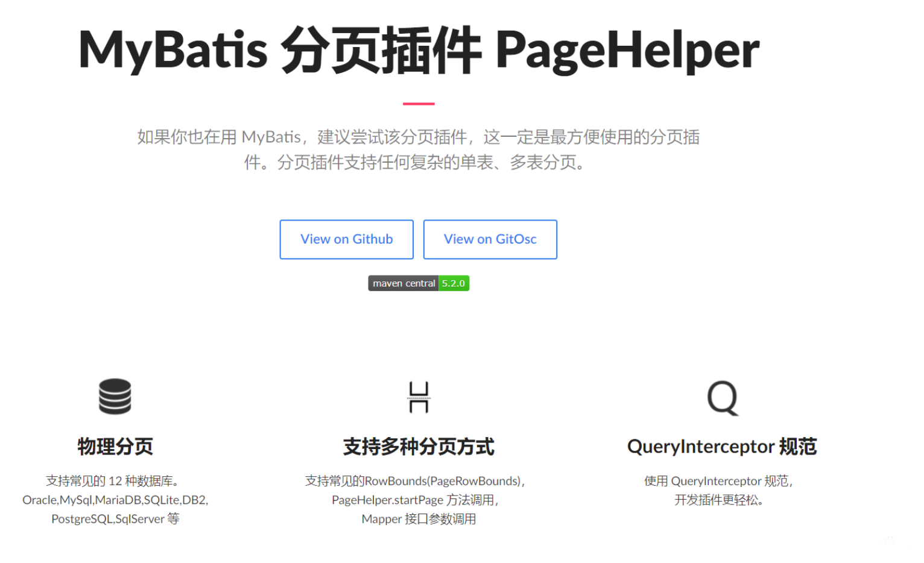Image resolution: width=924 pixels, height=563 pixels.
Task: Select the QueryInterceptor 规范 heading
Action: [x=722, y=447]
